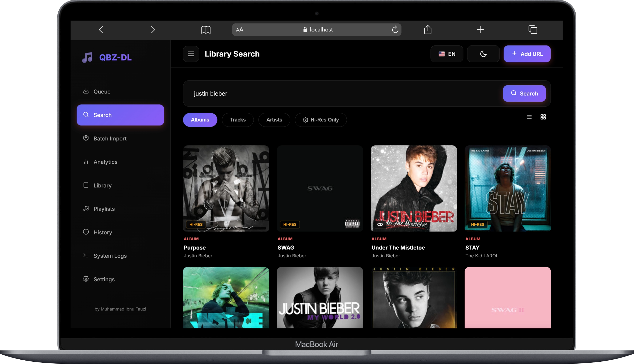
Task: Open Settings in the sidebar
Action: (x=120, y=279)
